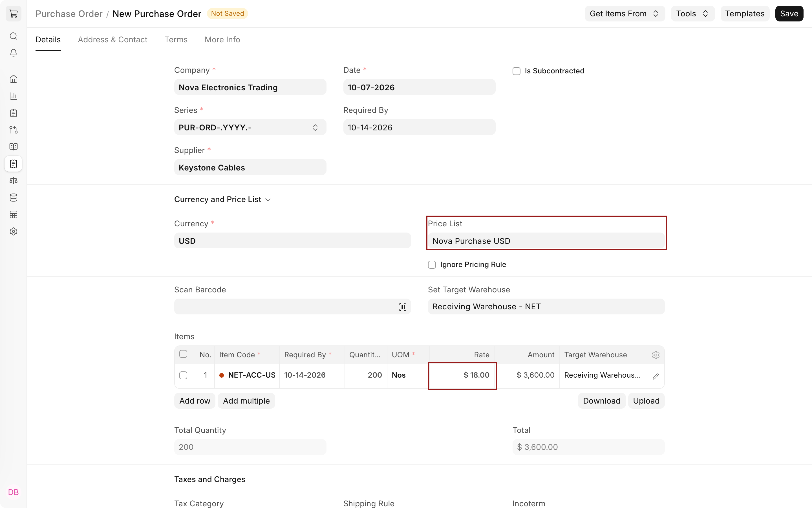Switch to the Details tab
Image resolution: width=812 pixels, height=508 pixels.
[48, 40]
